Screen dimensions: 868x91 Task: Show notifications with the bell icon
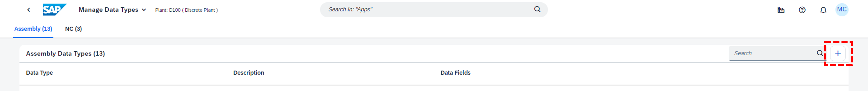823,10
